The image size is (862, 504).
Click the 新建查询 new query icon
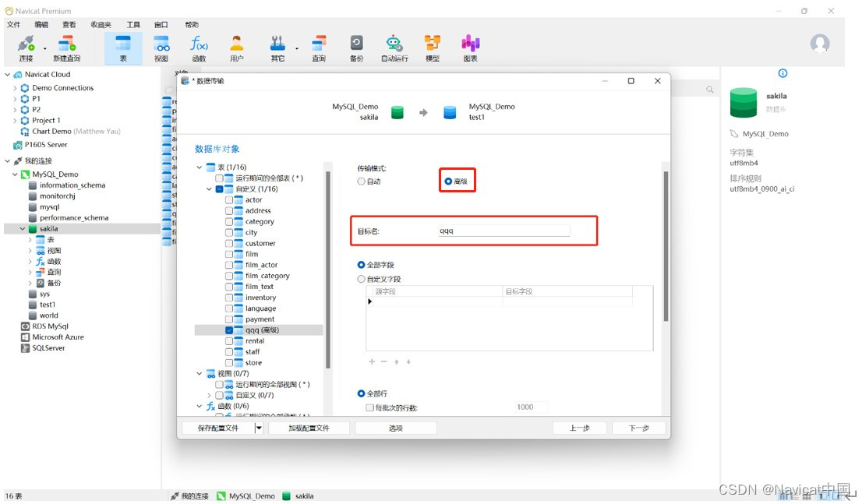tap(66, 48)
